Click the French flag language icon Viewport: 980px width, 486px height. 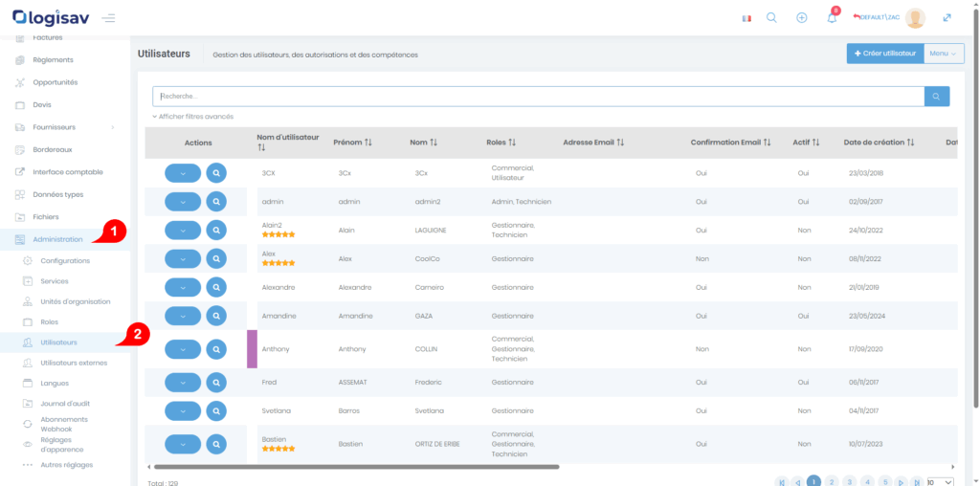tap(746, 18)
